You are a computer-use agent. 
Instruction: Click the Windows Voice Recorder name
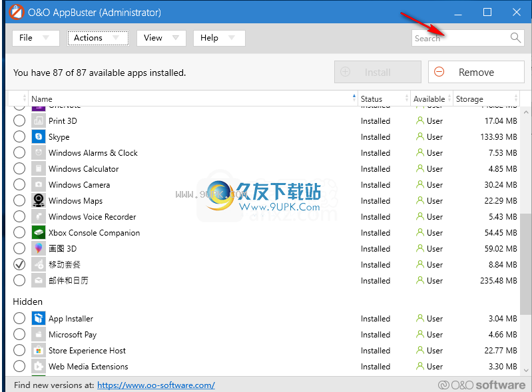point(93,217)
